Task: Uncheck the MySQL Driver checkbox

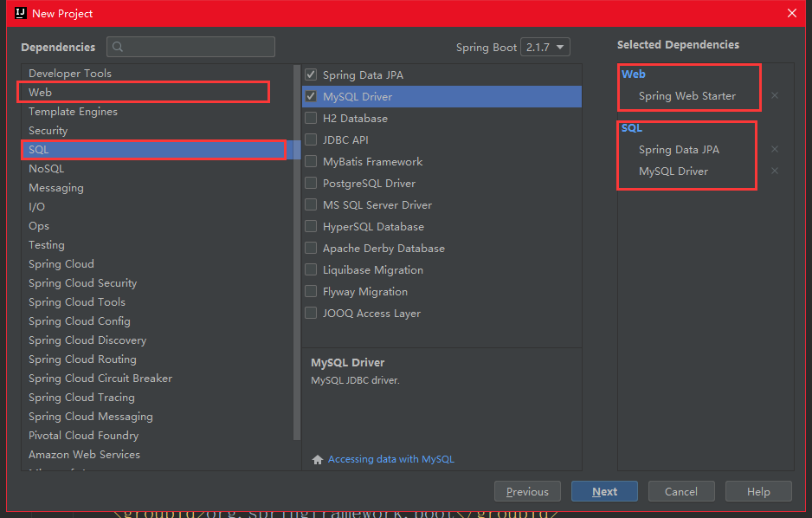Action: 311,96
